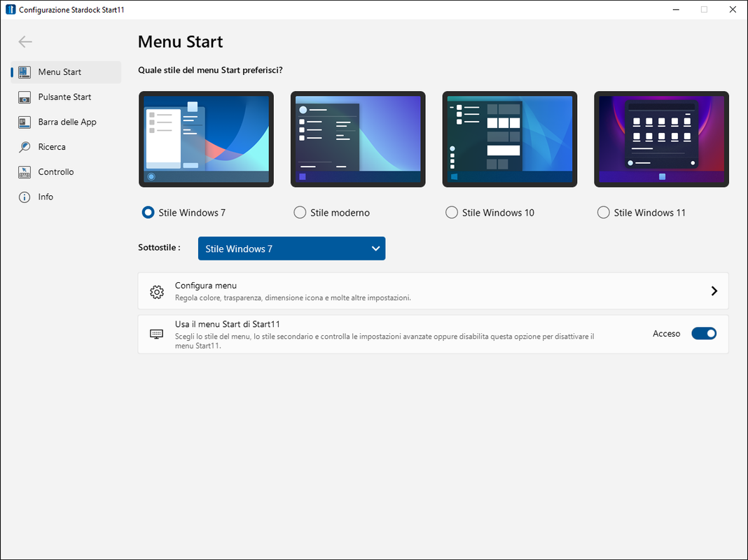
Task: Choose the Windows 7 style preview thumbnail
Action: point(206,139)
